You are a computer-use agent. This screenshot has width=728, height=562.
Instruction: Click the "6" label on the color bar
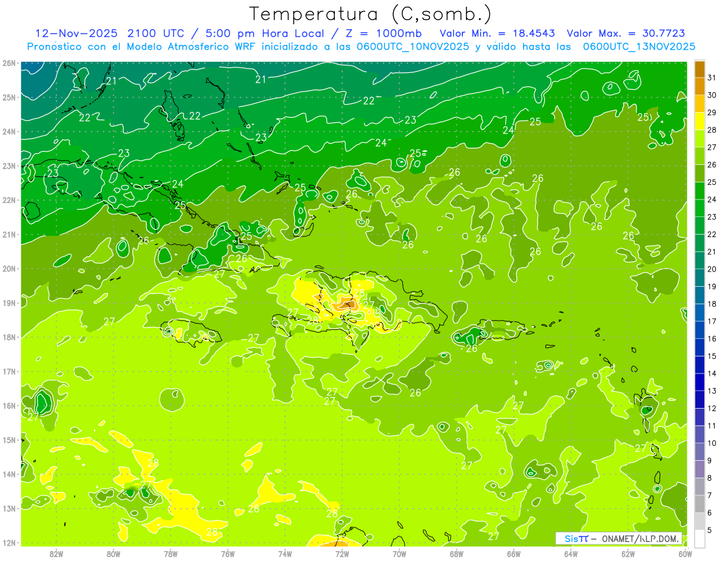(x=710, y=513)
